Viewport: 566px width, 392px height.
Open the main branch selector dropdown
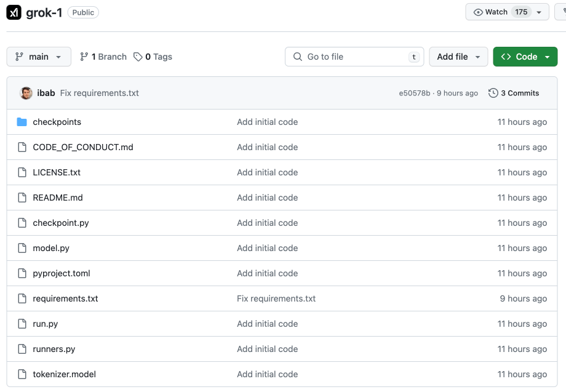coord(39,57)
